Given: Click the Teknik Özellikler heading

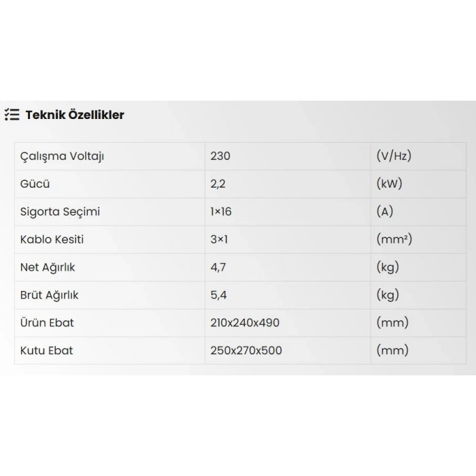Looking at the screenshot, I should (75, 115).
